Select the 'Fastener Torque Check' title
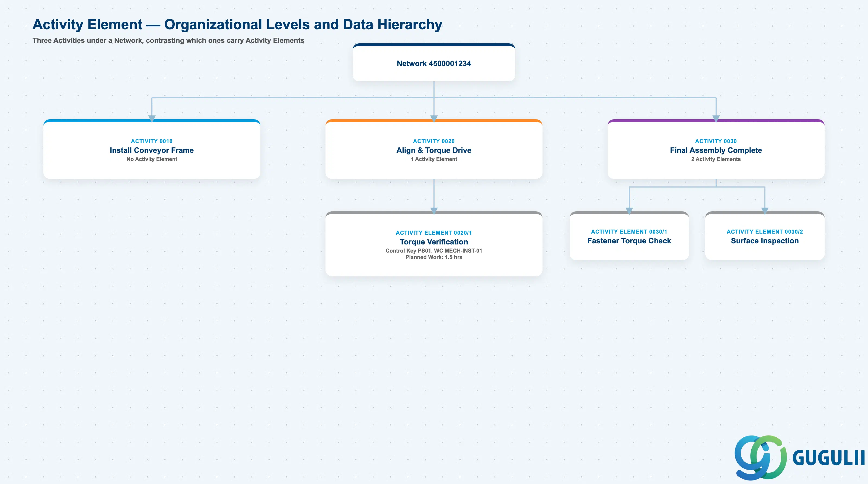The image size is (868, 484). (629, 241)
